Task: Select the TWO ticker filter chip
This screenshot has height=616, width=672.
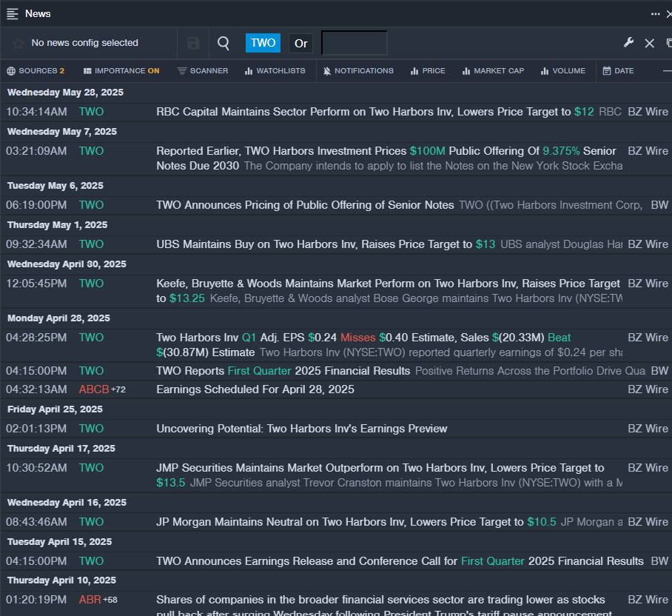Action: click(x=263, y=43)
